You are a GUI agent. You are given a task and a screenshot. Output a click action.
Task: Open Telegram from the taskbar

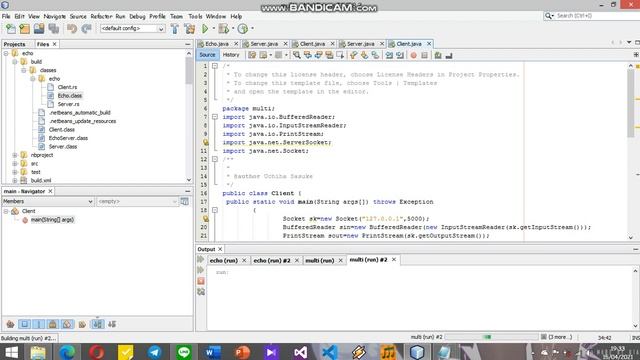point(155,352)
